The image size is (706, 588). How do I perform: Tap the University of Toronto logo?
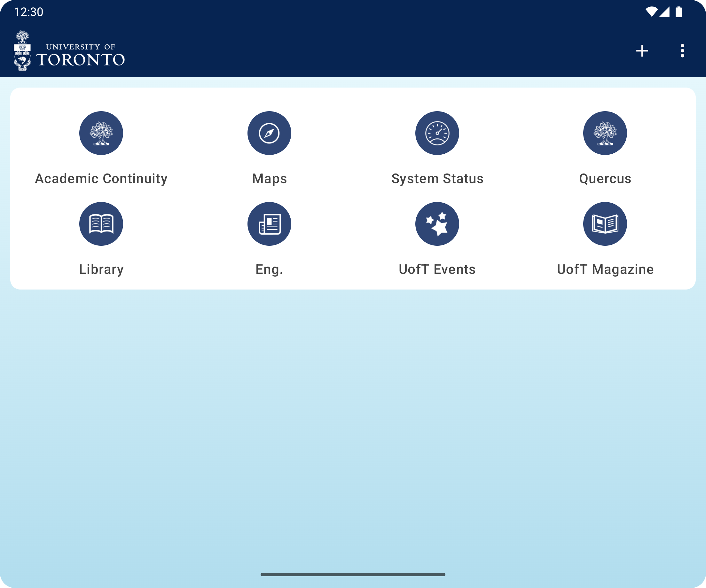[x=69, y=51]
